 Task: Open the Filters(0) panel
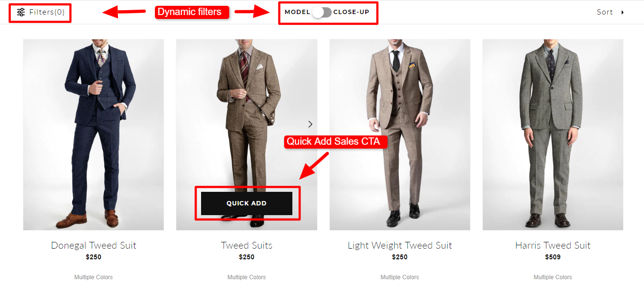[x=41, y=12]
